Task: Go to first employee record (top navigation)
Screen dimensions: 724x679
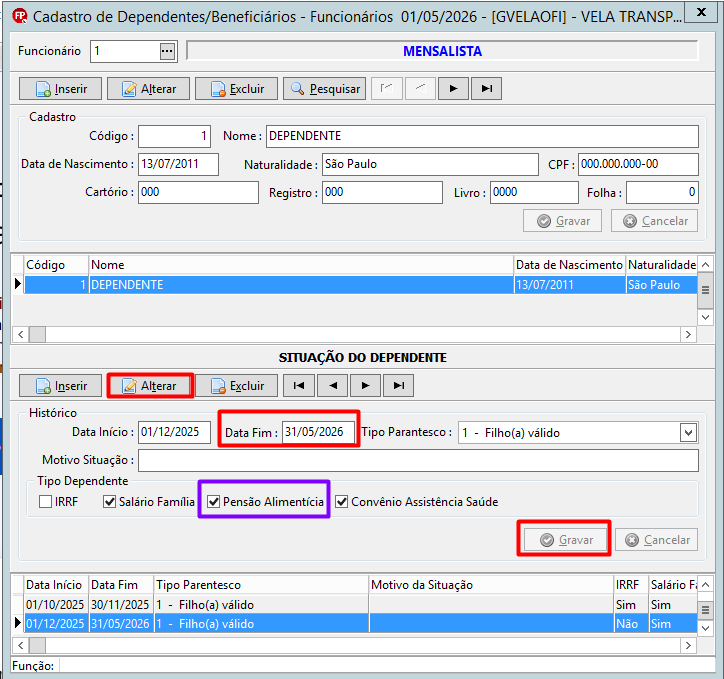Action: pyautogui.click(x=387, y=88)
